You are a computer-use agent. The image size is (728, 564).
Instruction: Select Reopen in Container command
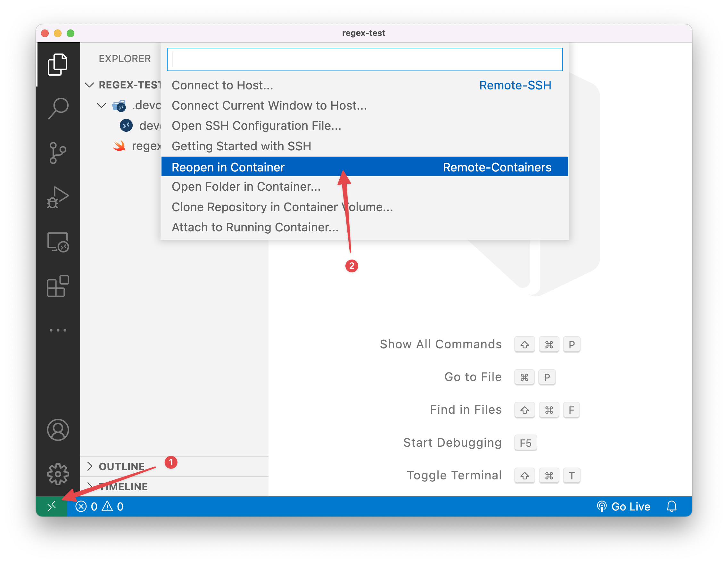pos(228,167)
